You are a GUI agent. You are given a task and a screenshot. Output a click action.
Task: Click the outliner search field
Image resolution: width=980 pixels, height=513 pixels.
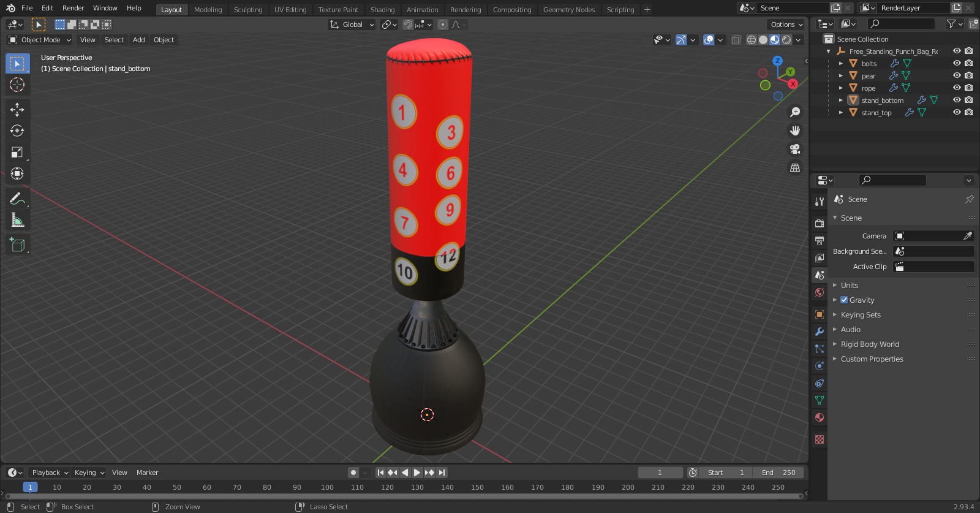[x=902, y=24]
